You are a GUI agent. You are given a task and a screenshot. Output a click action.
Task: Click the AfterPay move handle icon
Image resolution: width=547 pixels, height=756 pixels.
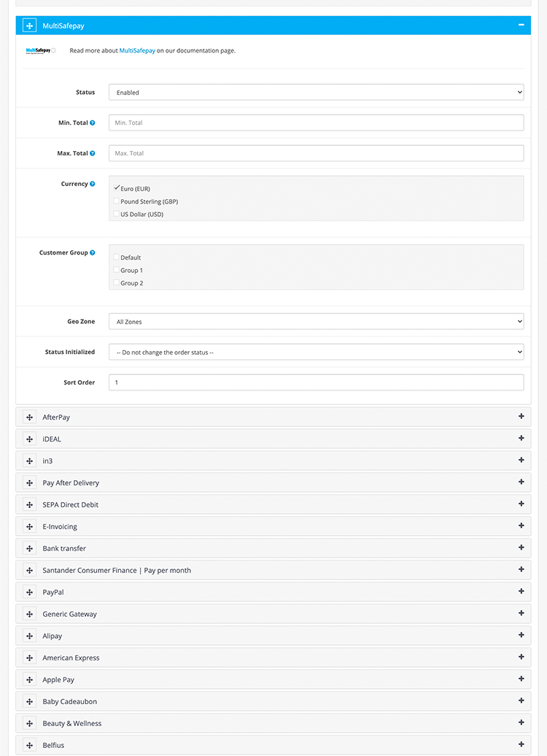click(29, 417)
